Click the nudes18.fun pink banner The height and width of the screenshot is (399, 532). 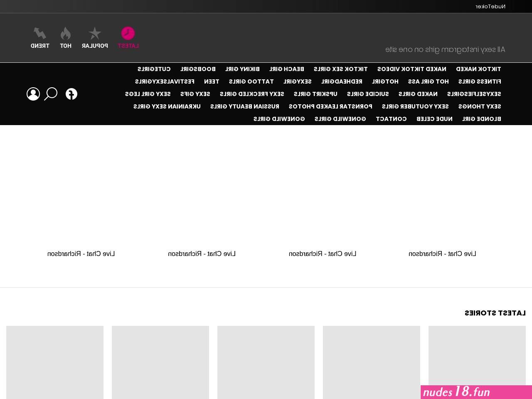476,392
